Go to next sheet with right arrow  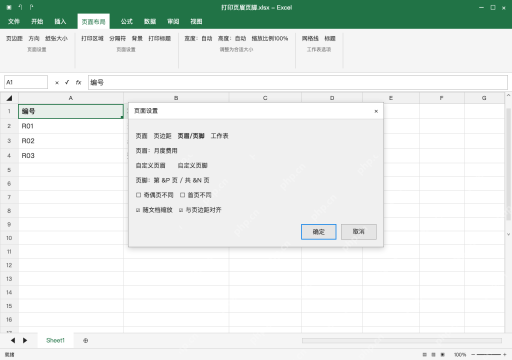click(25, 340)
